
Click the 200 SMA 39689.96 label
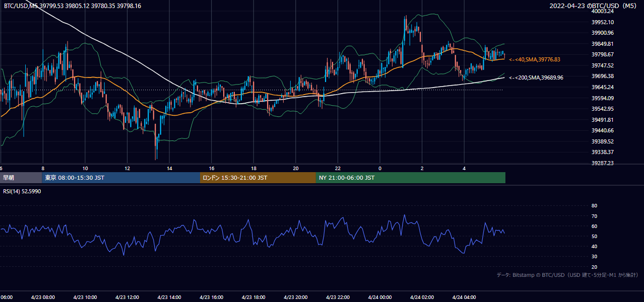[x=536, y=78]
